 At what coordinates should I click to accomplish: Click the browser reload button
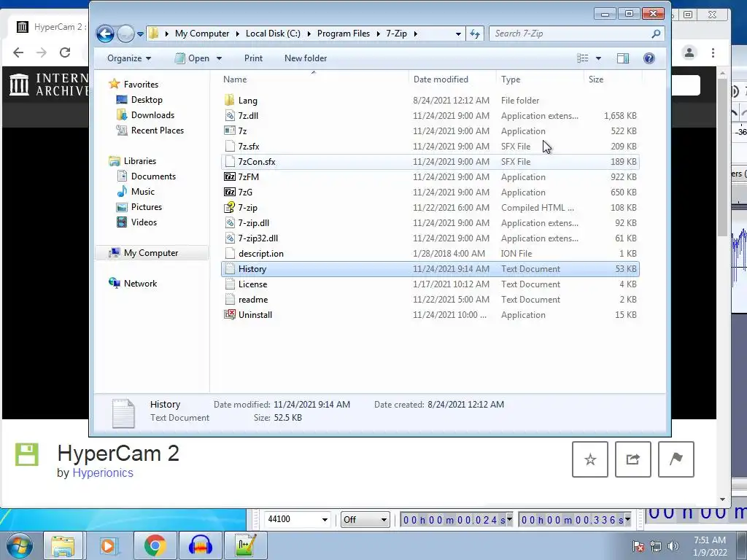pyautogui.click(x=65, y=52)
